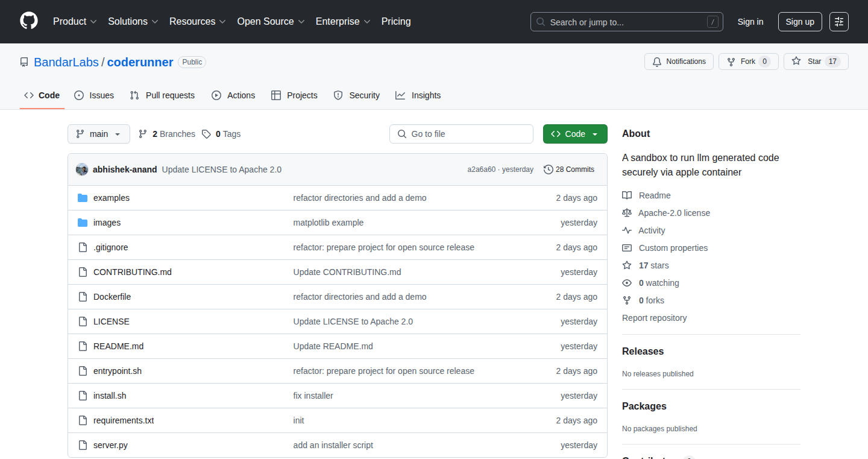This screenshot has height=459, width=868.
Task: Go to the Security tab
Action: click(x=357, y=95)
